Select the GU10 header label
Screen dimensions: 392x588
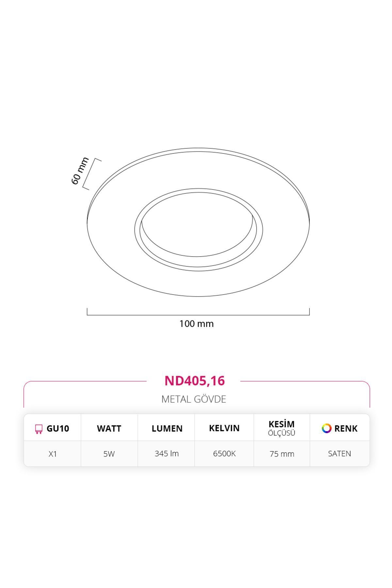(x=58, y=429)
